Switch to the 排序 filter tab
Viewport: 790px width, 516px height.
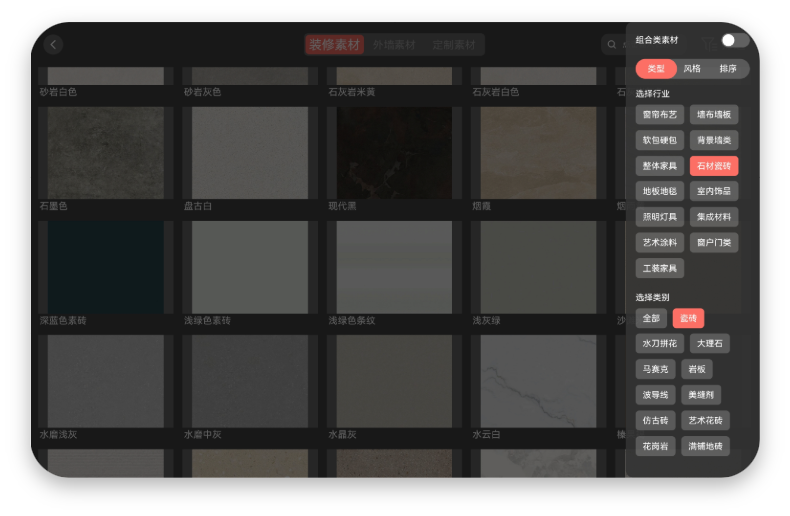[728, 69]
